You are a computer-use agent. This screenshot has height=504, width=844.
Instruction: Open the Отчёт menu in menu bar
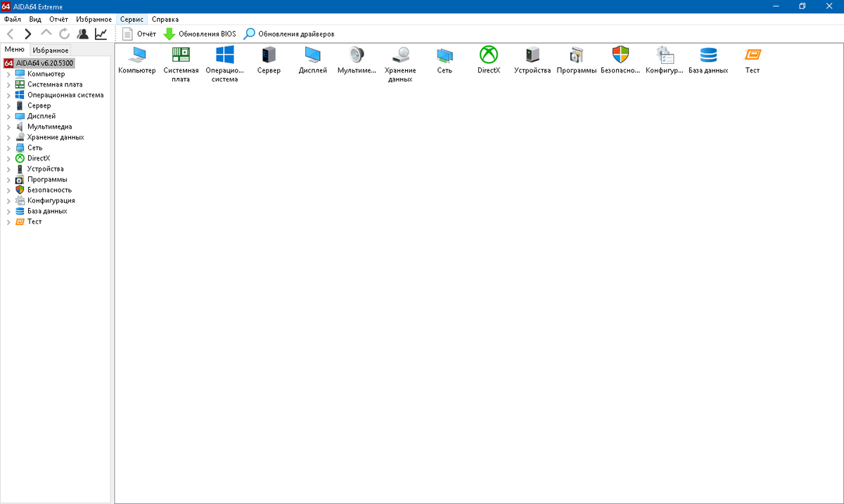point(59,19)
